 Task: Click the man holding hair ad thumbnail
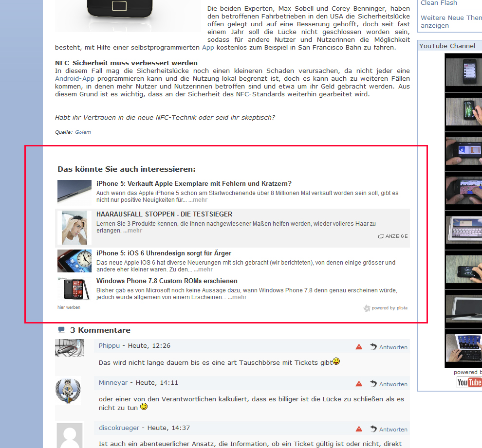click(x=74, y=228)
